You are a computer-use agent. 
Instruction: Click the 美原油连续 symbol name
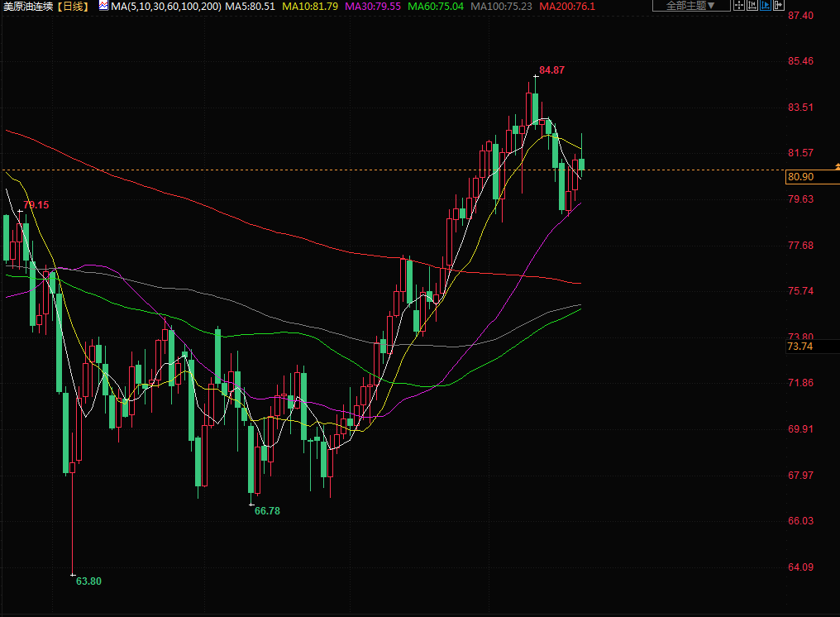(28, 7)
